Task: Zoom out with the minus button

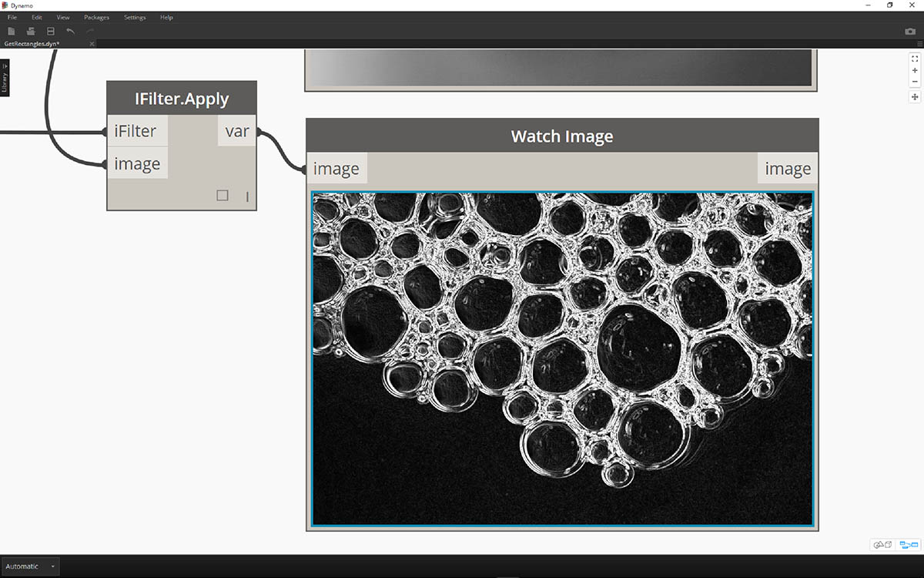Action: 915,82
